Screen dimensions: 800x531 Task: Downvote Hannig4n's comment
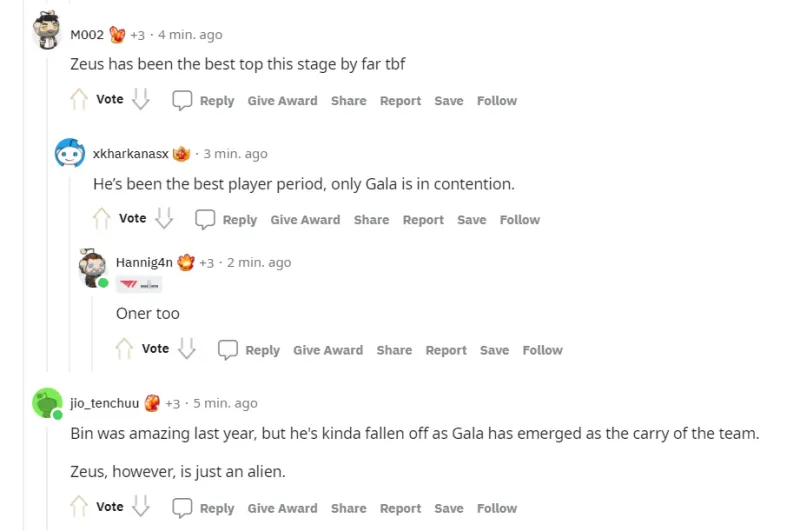pos(187,349)
